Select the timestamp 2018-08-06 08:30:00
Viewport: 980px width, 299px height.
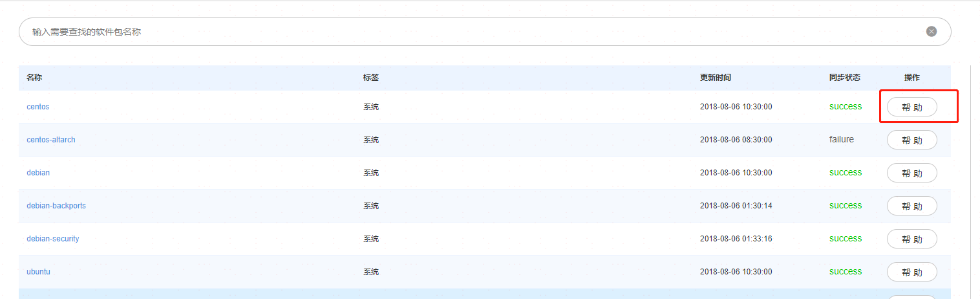736,140
